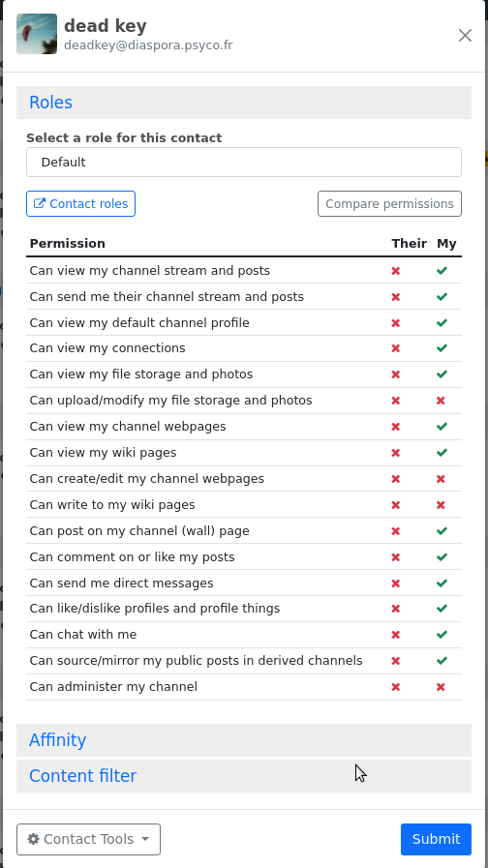Screen dimensions: 488x868
Task: Click My red X for write to wiki pages
Action: click(x=441, y=505)
